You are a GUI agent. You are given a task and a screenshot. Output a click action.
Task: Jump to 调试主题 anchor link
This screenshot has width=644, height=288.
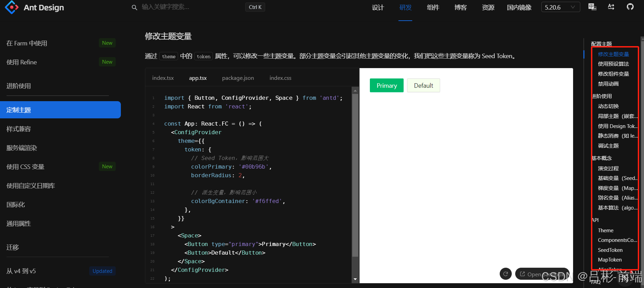coord(608,146)
